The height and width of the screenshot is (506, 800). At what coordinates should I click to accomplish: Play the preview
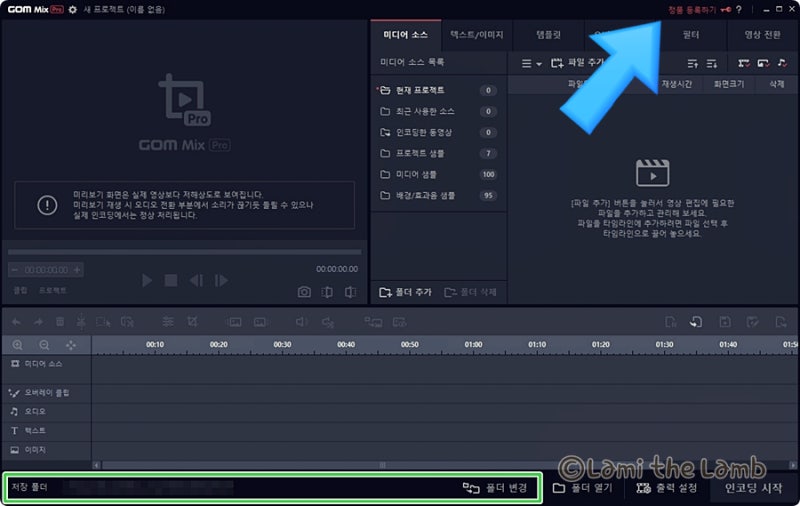[147, 281]
